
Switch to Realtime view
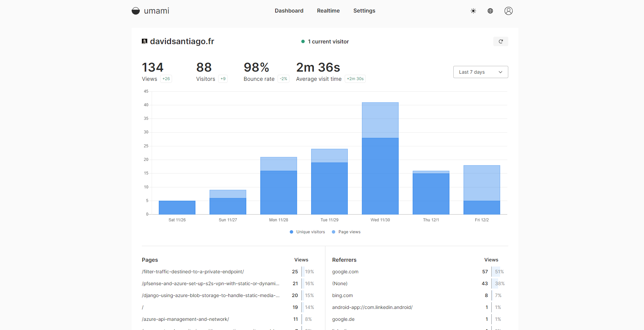coord(328,11)
